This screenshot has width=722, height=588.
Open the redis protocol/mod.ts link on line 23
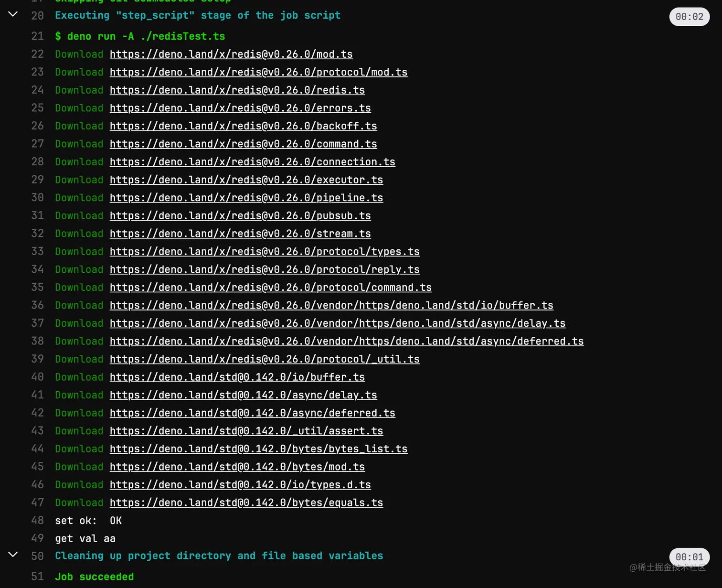click(x=258, y=72)
